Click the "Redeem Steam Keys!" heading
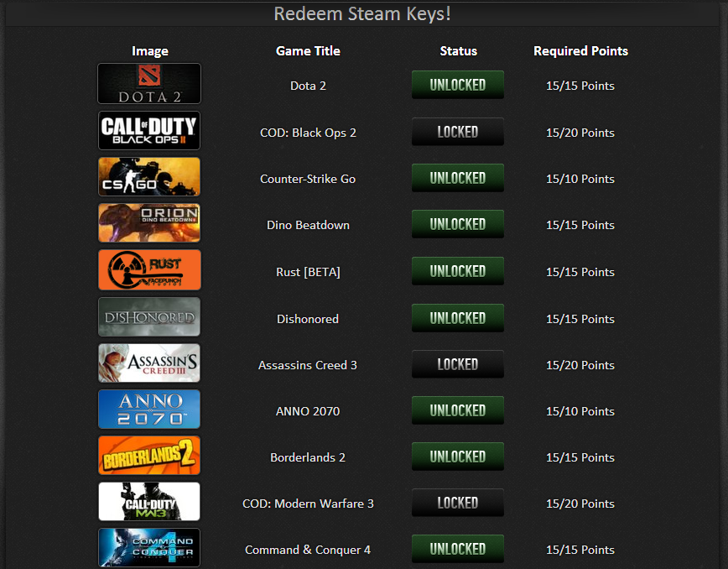This screenshot has width=728, height=569. [362, 14]
